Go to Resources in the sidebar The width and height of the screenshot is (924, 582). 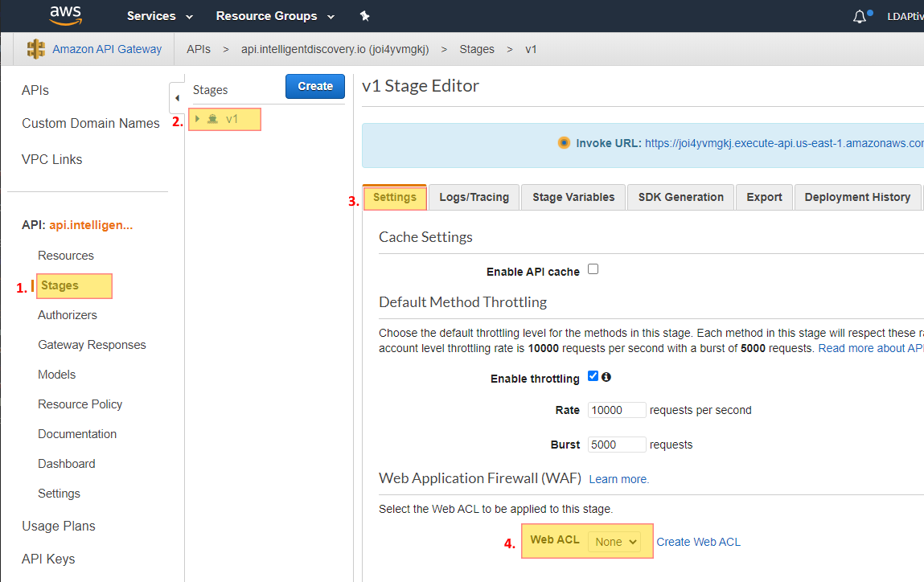click(x=66, y=256)
